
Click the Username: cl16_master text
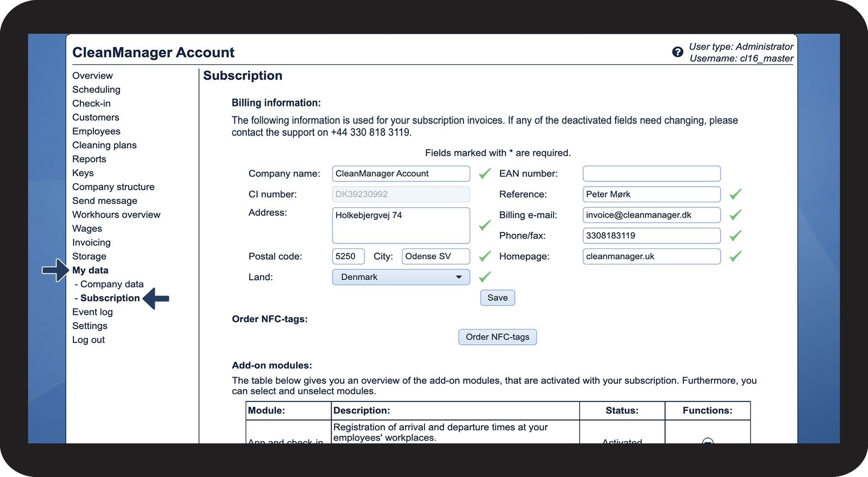pos(741,58)
